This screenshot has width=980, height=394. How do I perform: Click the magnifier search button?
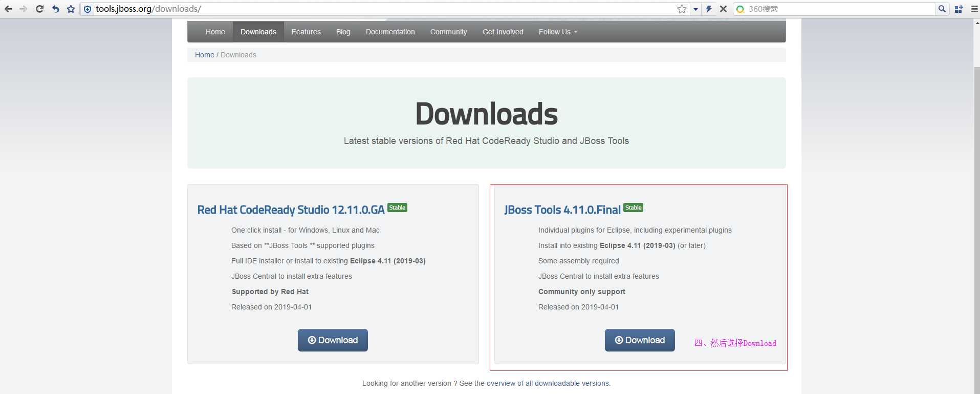(x=942, y=9)
